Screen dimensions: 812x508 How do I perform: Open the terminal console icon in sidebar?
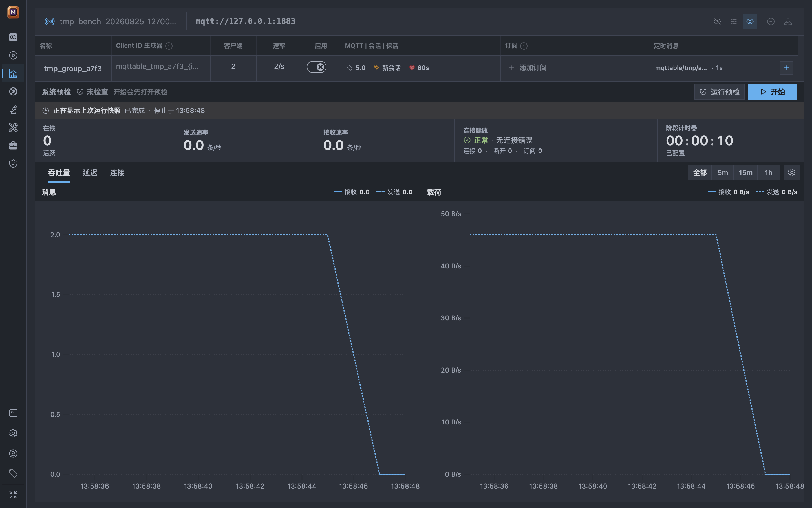point(13,413)
